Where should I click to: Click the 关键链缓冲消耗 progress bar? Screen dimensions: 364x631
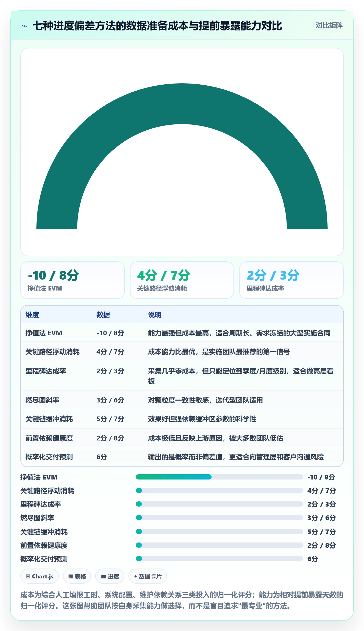[x=219, y=532]
